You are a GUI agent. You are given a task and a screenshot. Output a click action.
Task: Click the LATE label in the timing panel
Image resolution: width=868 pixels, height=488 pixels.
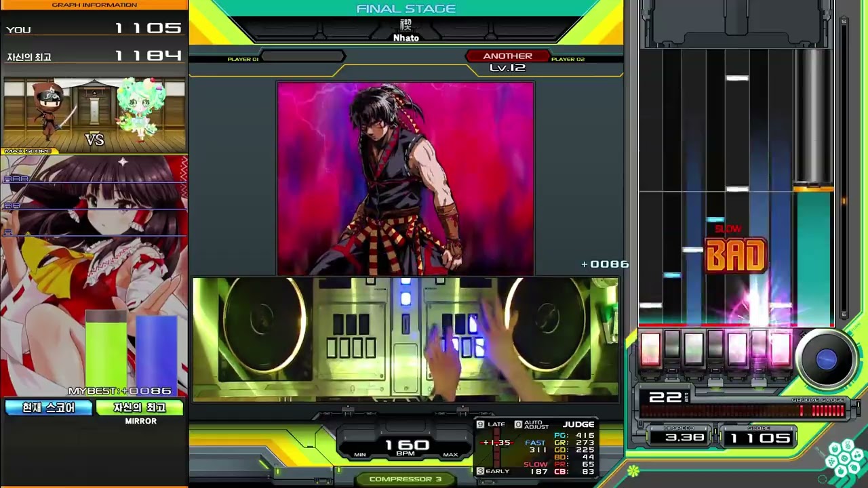[x=496, y=424]
